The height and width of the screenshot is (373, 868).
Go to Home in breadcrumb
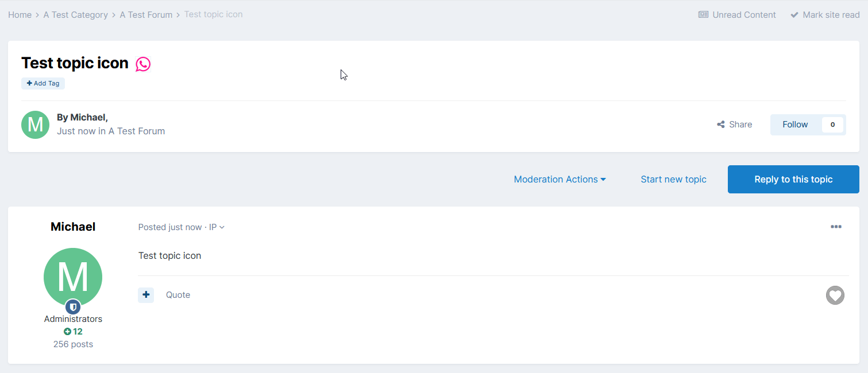[x=20, y=15]
